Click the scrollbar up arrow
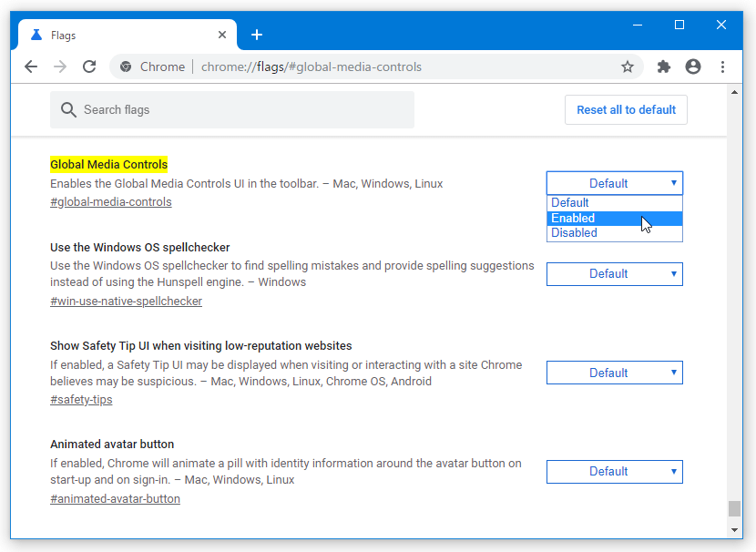Screen dimensions: 756x552 point(734,92)
